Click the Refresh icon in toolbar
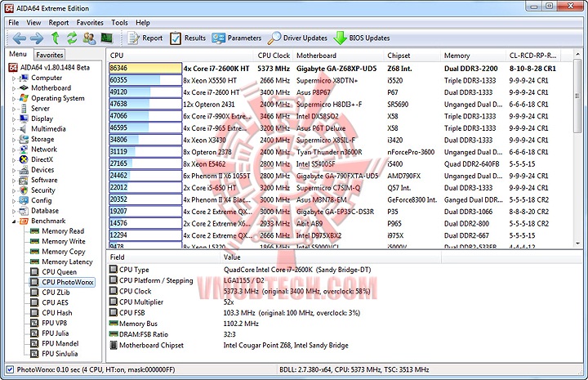The image size is (588, 380). (x=72, y=38)
